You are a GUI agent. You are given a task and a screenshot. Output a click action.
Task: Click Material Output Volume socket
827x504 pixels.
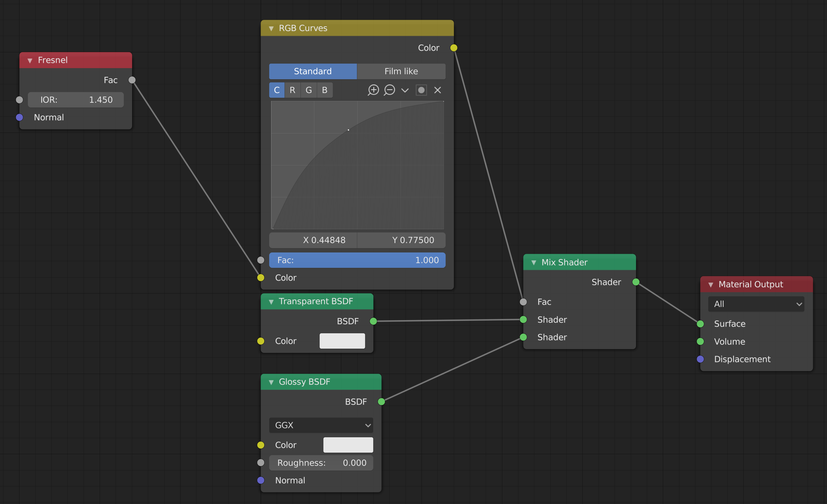point(700,342)
